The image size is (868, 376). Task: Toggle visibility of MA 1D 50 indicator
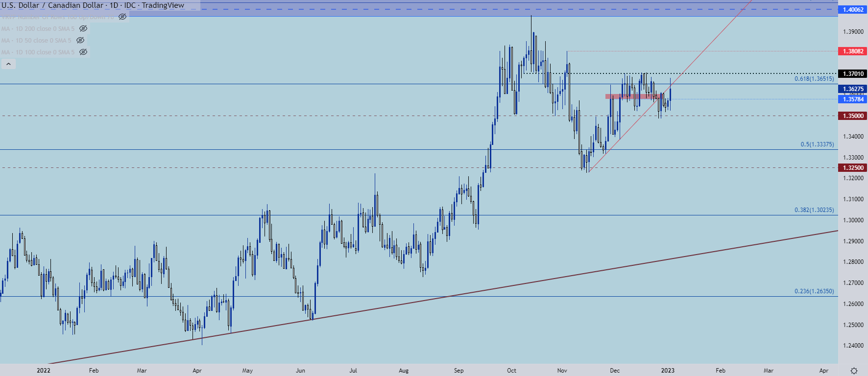tap(80, 40)
